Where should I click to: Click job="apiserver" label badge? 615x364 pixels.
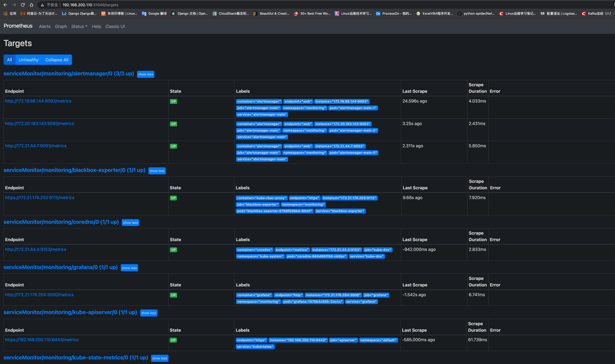(x=343, y=340)
